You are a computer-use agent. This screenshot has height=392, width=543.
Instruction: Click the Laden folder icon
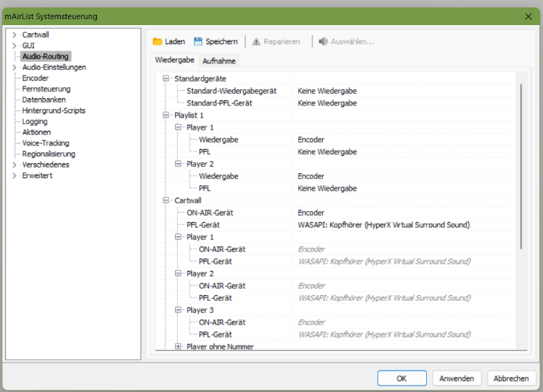[x=157, y=41]
